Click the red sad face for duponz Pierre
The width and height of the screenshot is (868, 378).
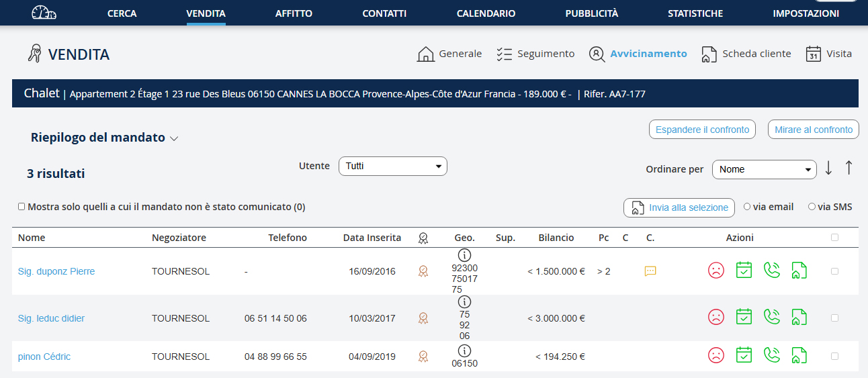[x=716, y=271]
